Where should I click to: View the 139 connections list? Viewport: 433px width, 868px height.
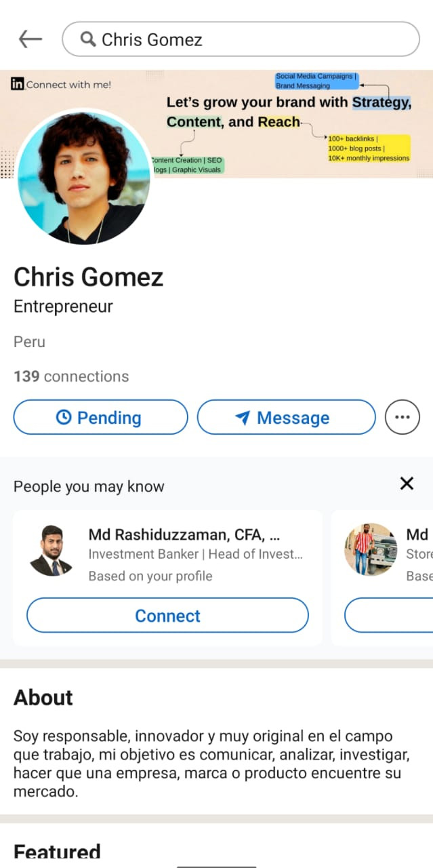(x=71, y=376)
